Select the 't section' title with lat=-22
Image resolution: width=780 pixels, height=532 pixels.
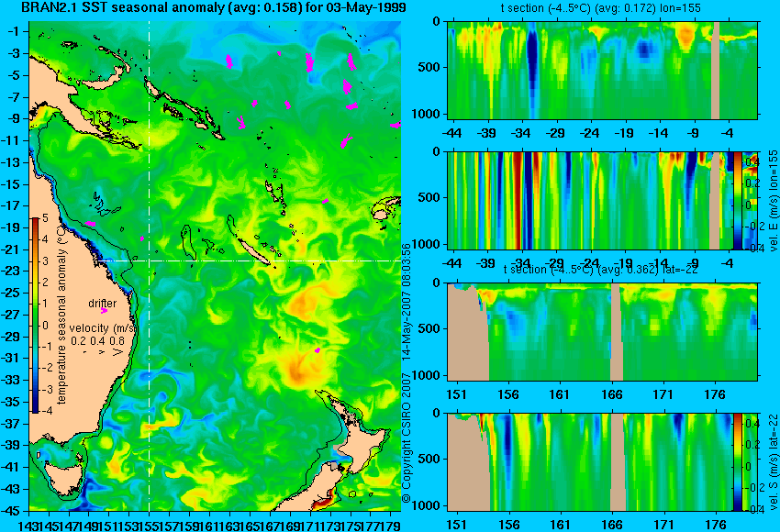click(x=601, y=270)
